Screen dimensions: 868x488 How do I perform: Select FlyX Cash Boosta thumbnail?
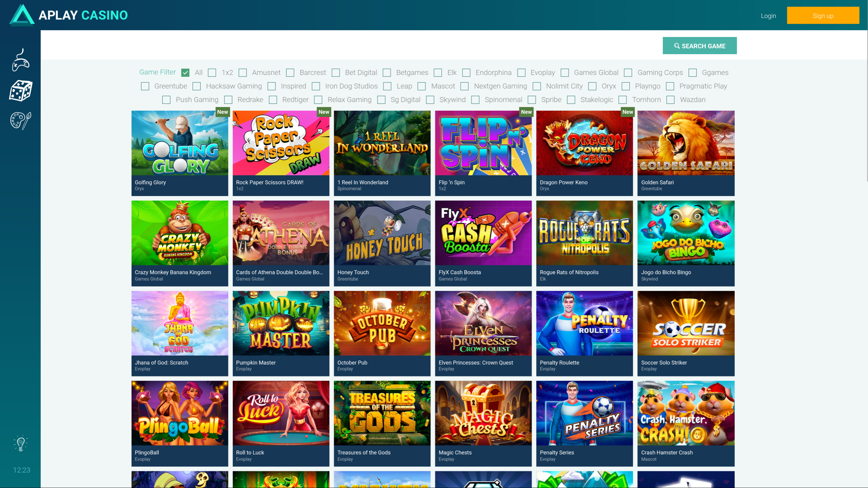click(x=483, y=233)
